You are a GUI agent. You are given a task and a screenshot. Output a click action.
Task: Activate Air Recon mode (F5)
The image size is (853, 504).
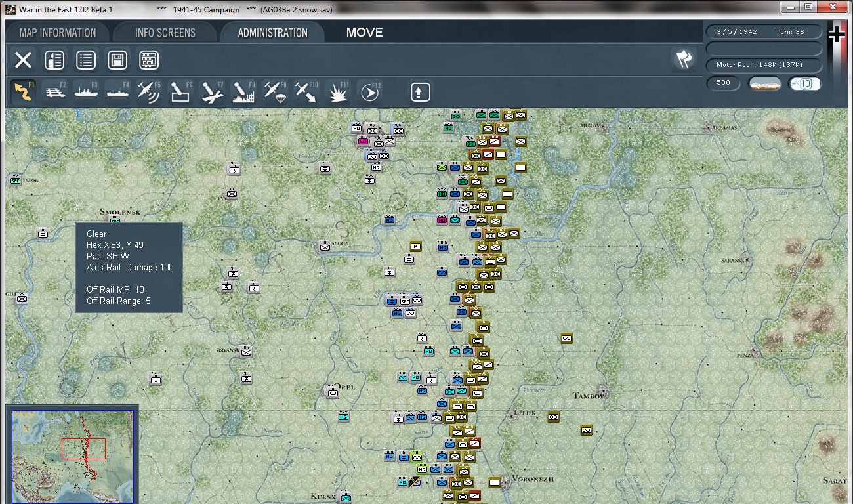coord(150,92)
